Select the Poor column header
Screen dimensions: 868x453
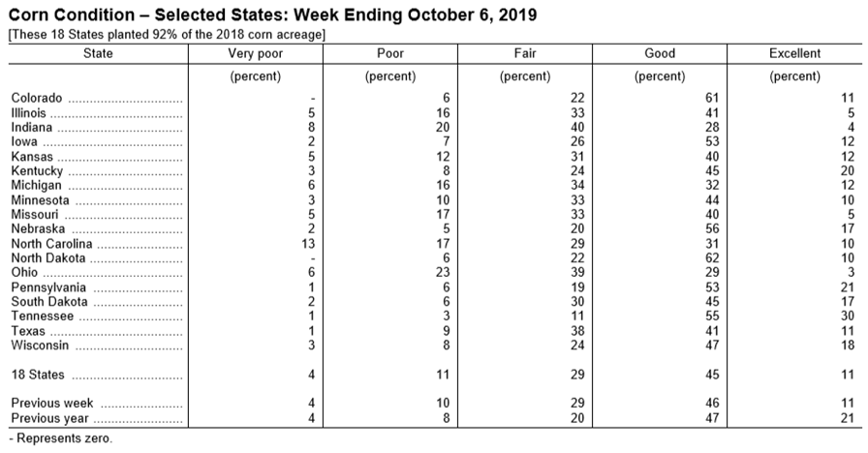[x=390, y=53]
